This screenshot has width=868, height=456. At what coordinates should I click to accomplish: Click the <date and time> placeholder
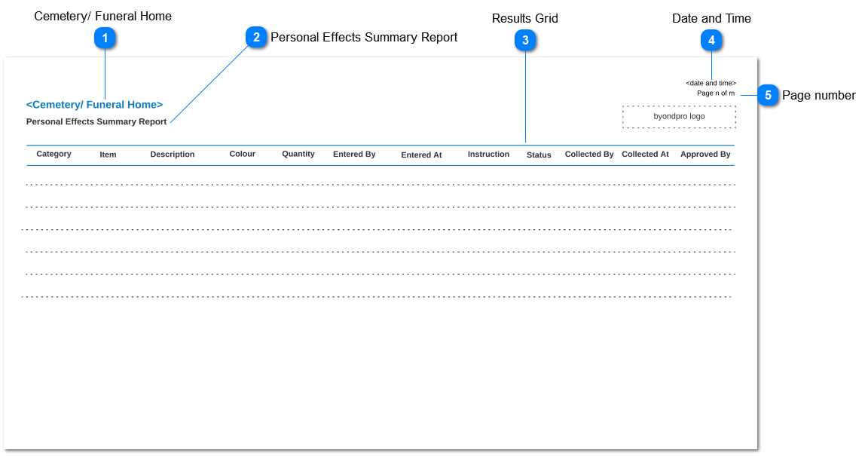tap(711, 83)
